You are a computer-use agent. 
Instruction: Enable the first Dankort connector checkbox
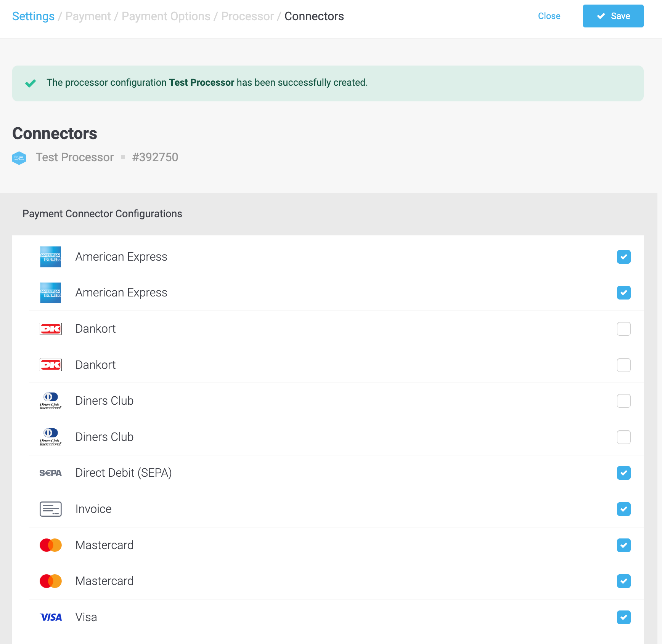tap(623, 329)
